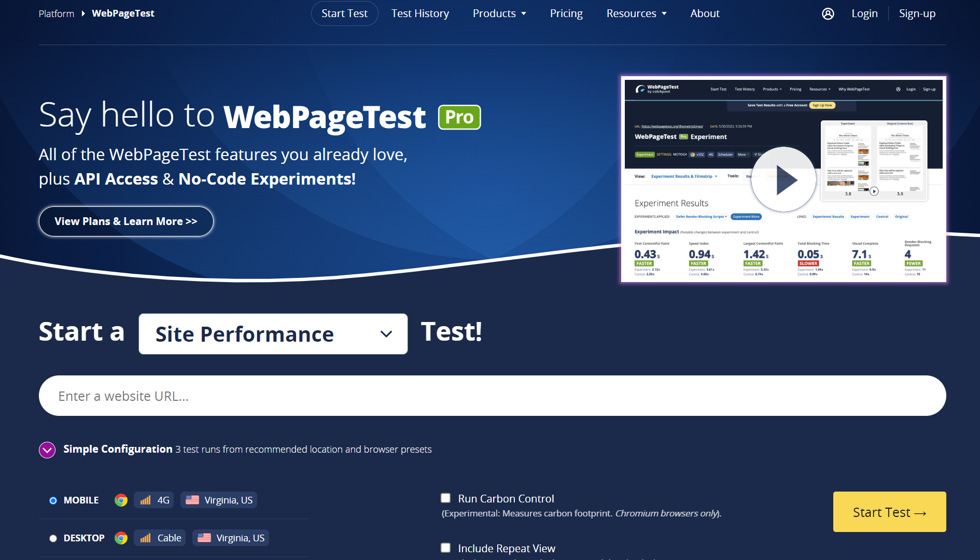Enable Run Carbon Control checkbox
Image resolution: width=980 pixels, height=560 pixels.
coord(445,498)
